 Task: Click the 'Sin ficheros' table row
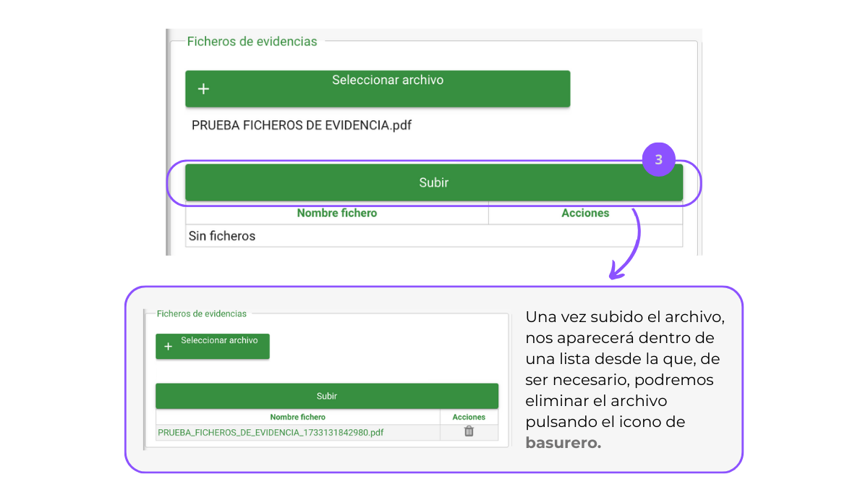click(434, 236)
